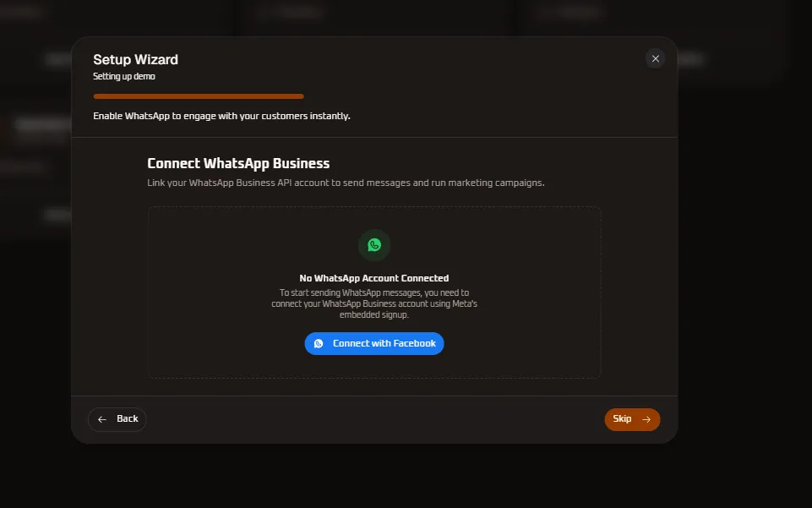
Task: Click 'Link your WhatsApp Business API' text
Action: [346, 183]
